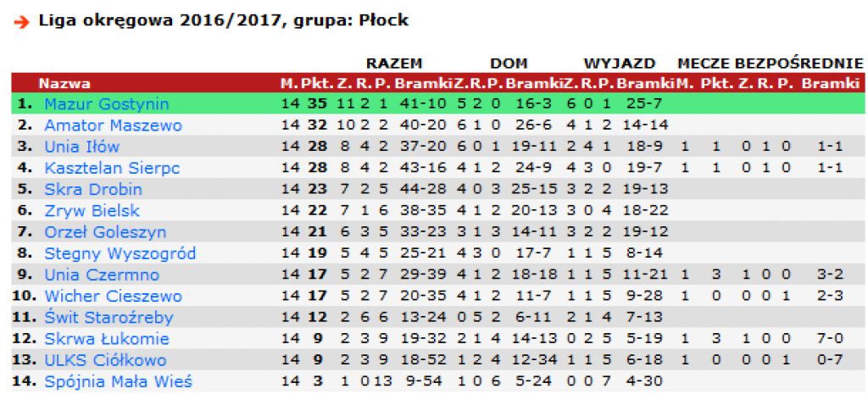Click the Pkt. column header under RAZEM

(x=318, y=84)
